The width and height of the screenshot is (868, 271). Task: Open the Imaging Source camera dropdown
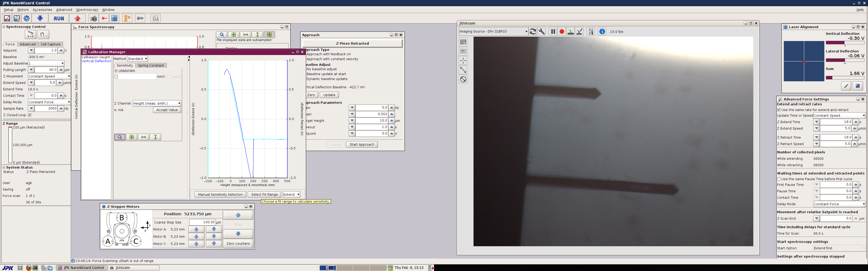pyautogui.click(x=493, y=32)
